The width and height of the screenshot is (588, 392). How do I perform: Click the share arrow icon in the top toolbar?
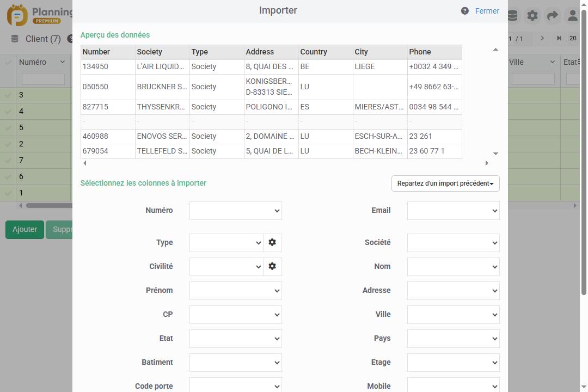click(x=553, y=15)
